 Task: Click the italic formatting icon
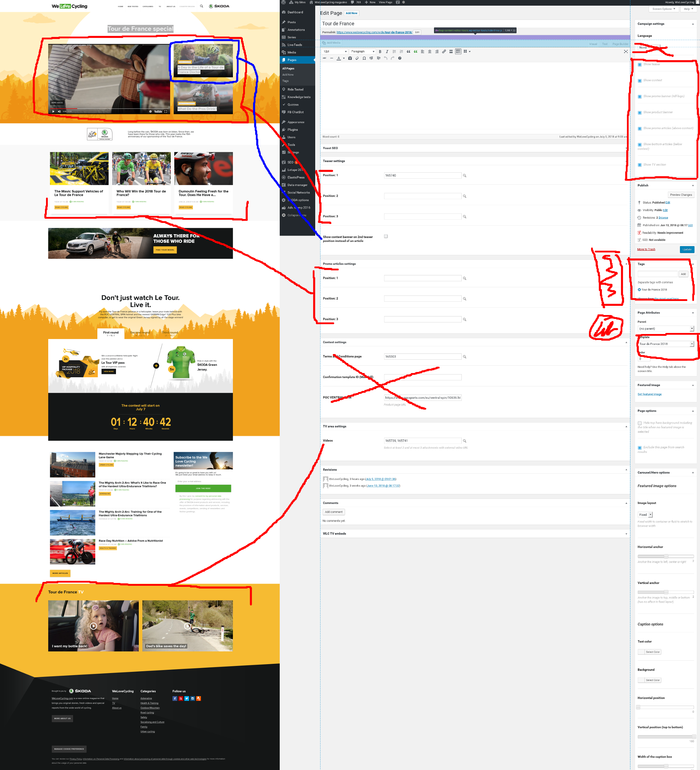387,52
